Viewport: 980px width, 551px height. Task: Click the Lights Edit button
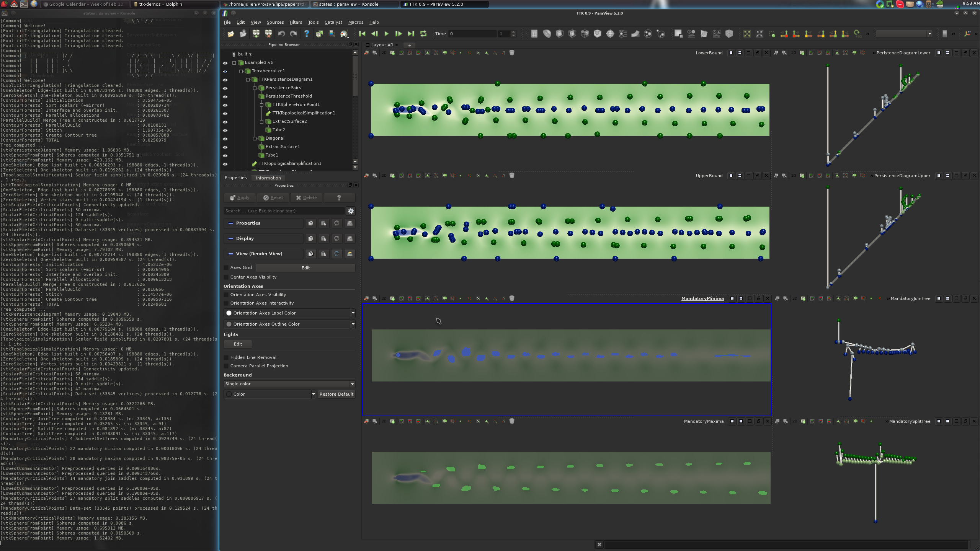pos(238,344)
